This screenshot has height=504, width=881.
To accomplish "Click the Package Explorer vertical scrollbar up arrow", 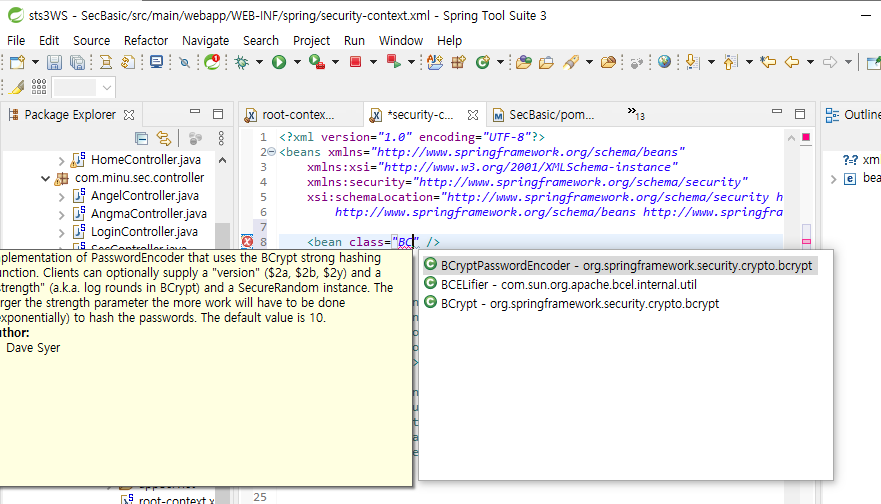I will pyautogui.click(x=222, y=160).
